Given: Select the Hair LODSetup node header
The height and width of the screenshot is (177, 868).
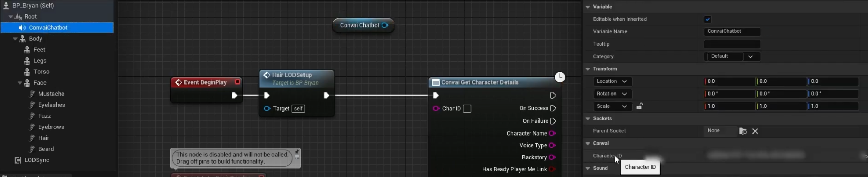Looking at the screenshot, I should point(297,79).
